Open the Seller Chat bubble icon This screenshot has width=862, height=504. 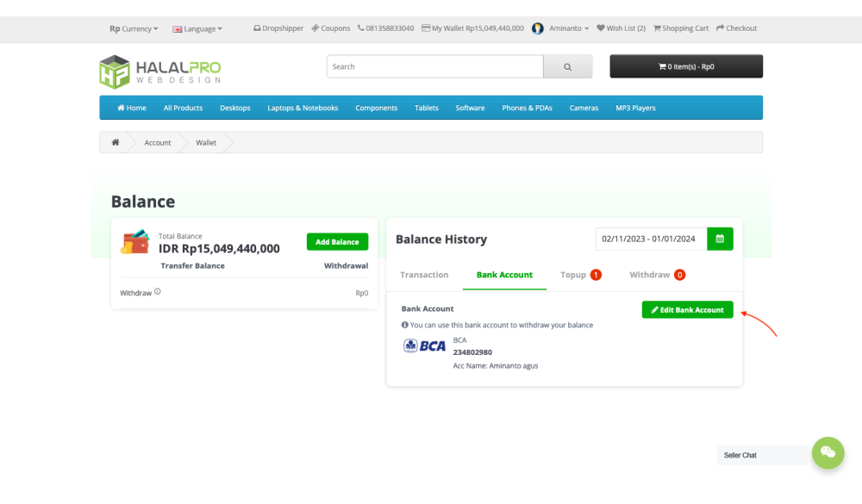click(x=828, y=453)
